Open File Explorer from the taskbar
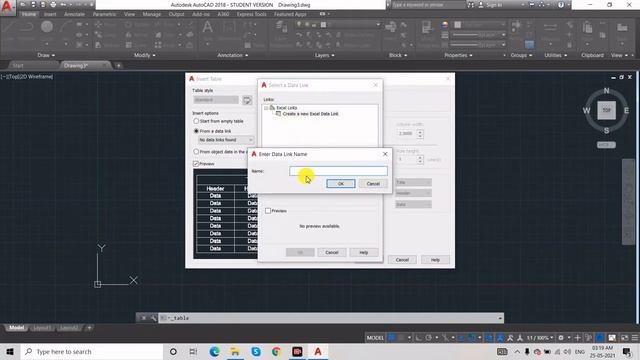The height and width of the screenshot is (360, 640). pos(235,351)
